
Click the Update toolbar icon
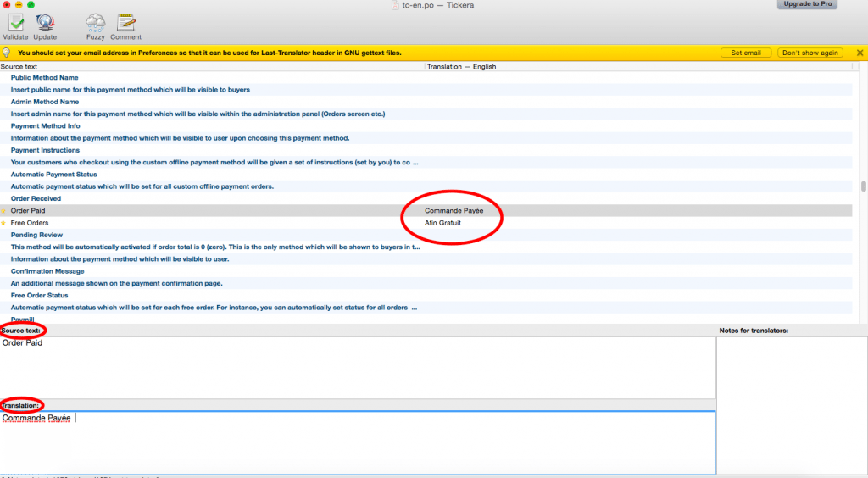pyautogui.click(x=45, y=23)
